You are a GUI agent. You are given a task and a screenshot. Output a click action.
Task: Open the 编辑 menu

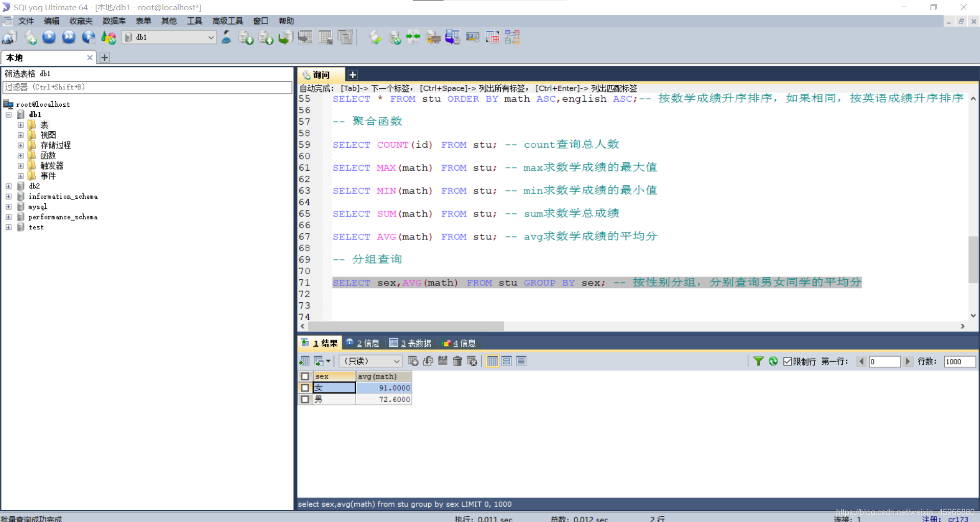coord(52,21)
